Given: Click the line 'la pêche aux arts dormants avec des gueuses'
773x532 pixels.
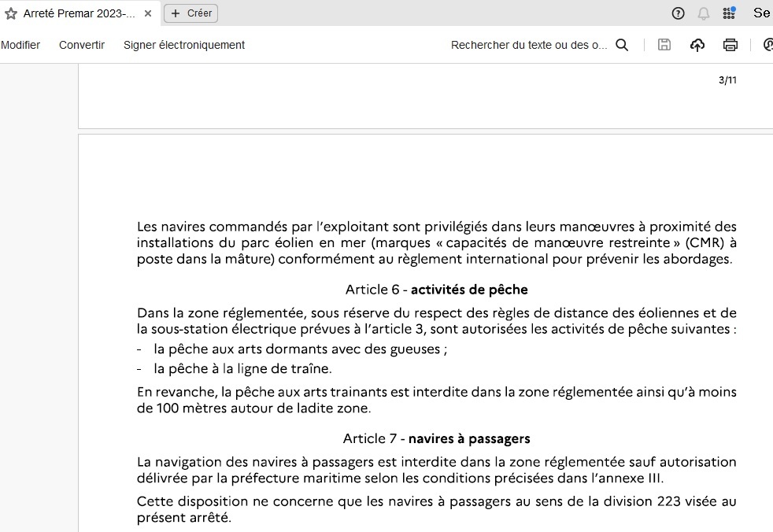Looking at the screenshot, I should click(297, 349).
